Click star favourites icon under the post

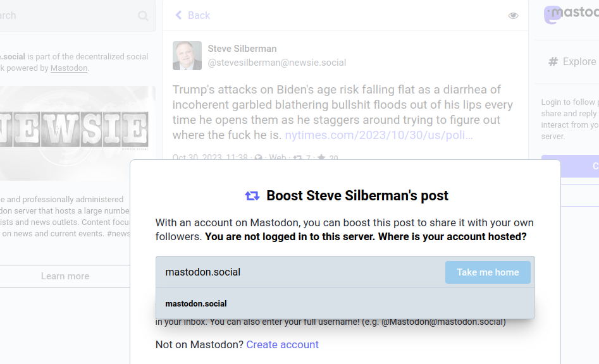321,158
